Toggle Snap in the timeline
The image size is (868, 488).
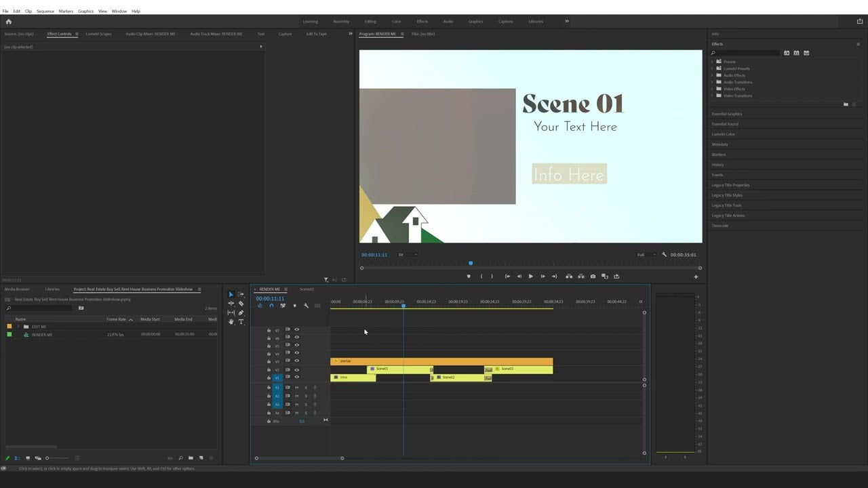pos(271,306)
